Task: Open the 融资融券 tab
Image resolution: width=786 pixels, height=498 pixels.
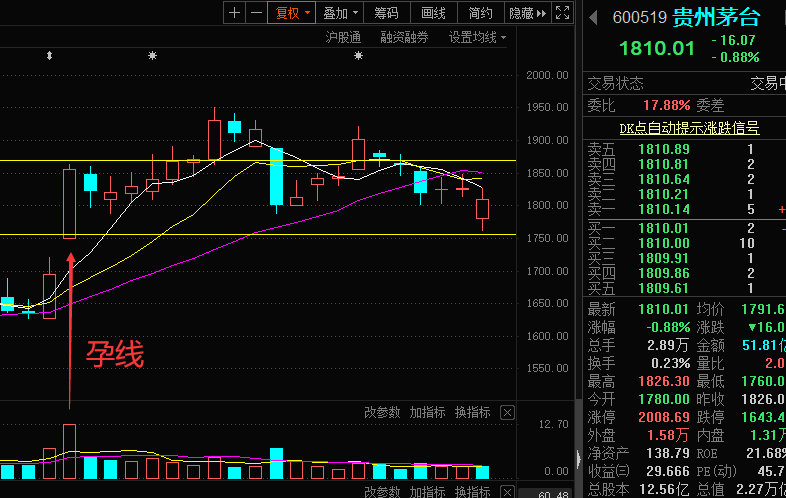Action: coord(404,37)
